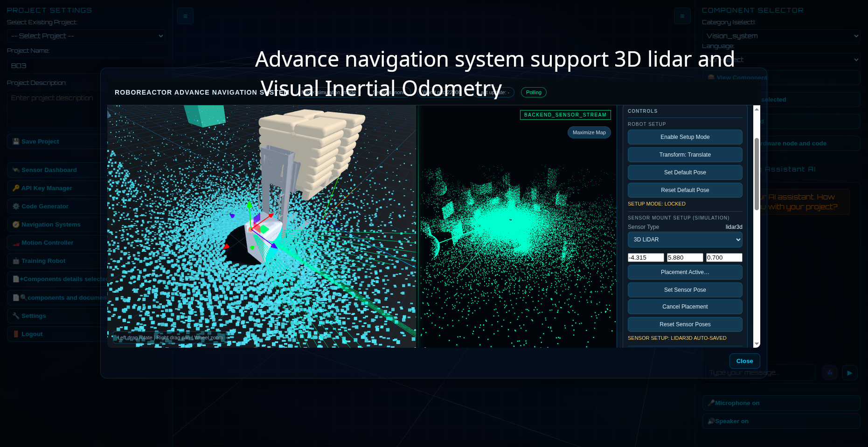Image resolution: width=868 pixels, height=447 pixels.
Task: Click the document-search icon of components and documents
Action: (20, 298)
